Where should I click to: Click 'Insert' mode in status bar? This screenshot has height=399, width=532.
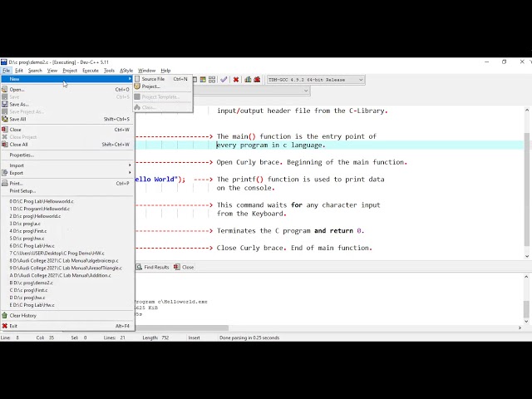click(194, 338)
